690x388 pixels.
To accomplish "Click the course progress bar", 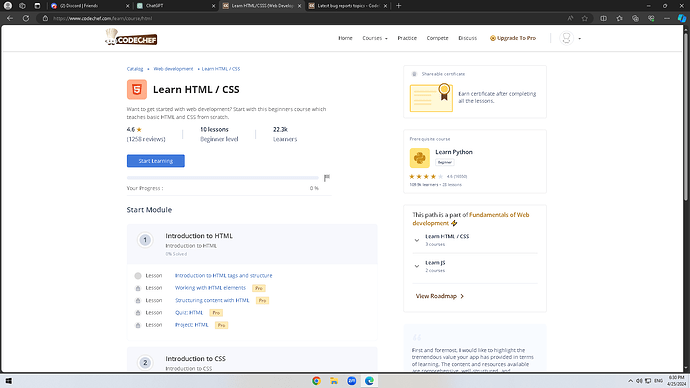I will pyautogui.click(x=223, y=178).
